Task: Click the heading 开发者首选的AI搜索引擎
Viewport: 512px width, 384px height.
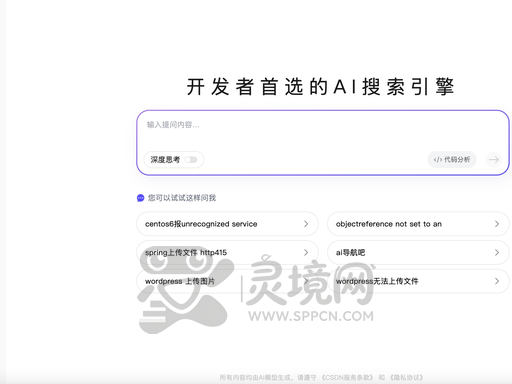Action: (x=320, y=87)
